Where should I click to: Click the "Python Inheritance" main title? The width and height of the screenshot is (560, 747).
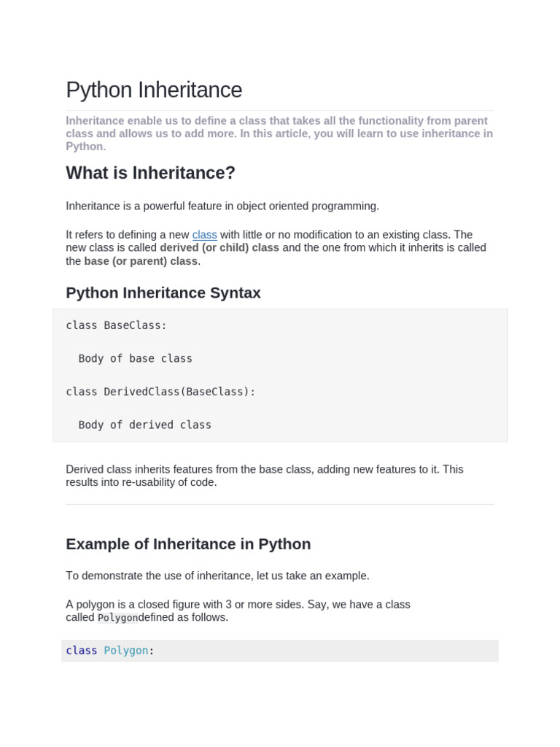tap(154, 90)
